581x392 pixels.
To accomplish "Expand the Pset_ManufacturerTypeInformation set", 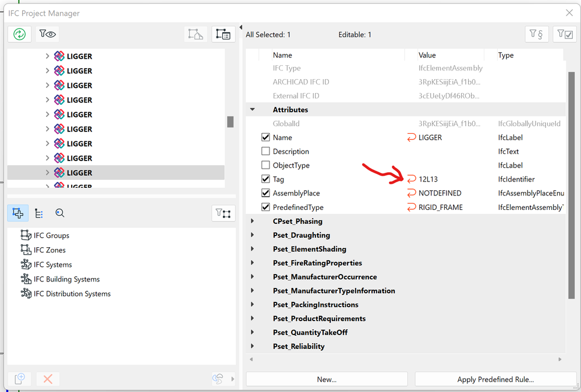I will point(252,291).
